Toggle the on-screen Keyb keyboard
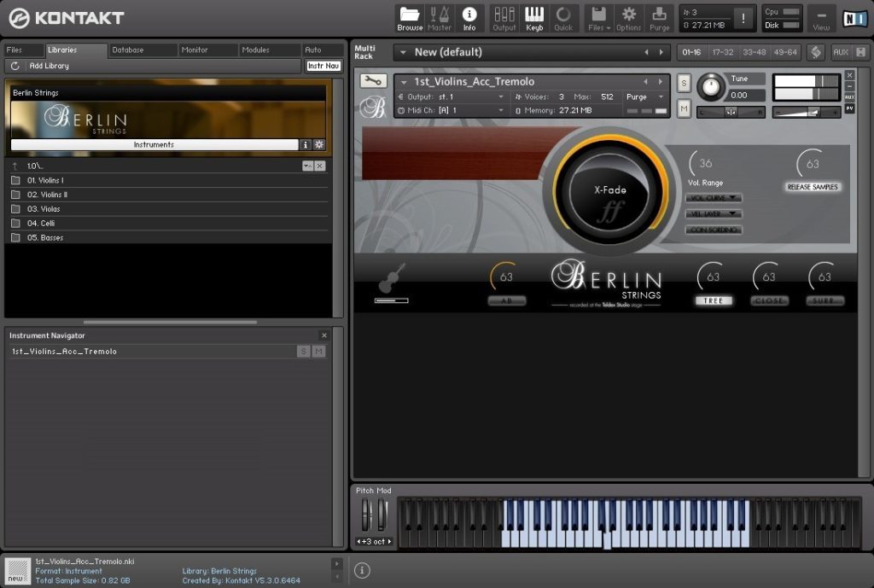 coord(534,18)
